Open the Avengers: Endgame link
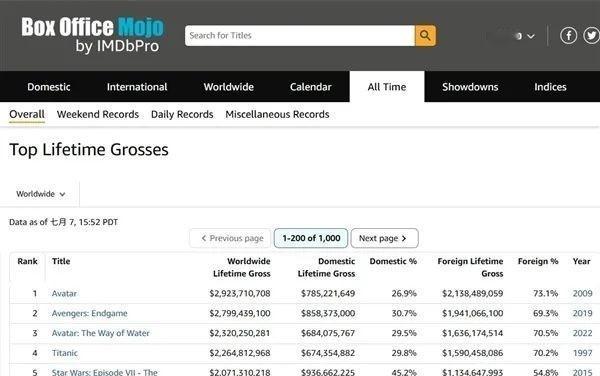The image size is (600, 376). [x=90, y=313]
